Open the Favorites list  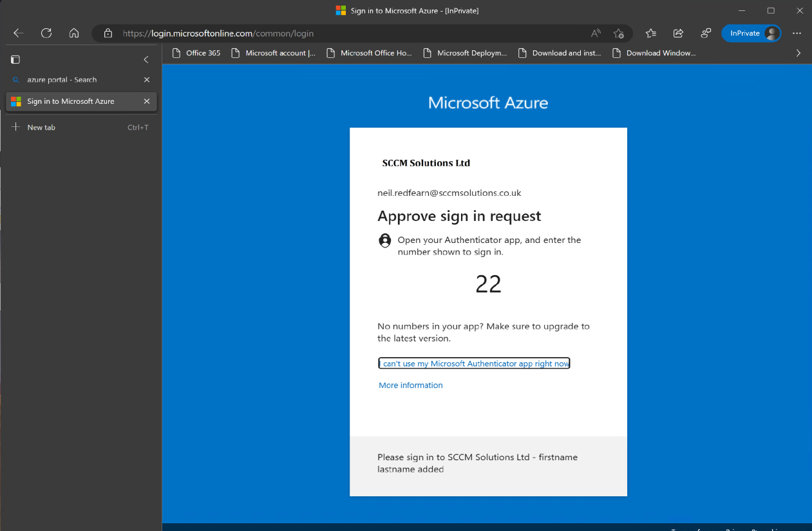pyautogui.click(x=651, y=34)
